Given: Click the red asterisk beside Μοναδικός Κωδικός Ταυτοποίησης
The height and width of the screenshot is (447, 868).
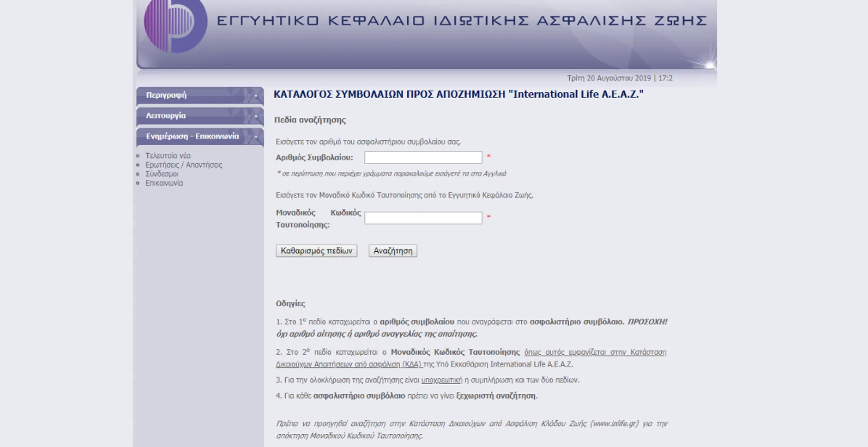Looking at the screenshot, I should point(489,216).
